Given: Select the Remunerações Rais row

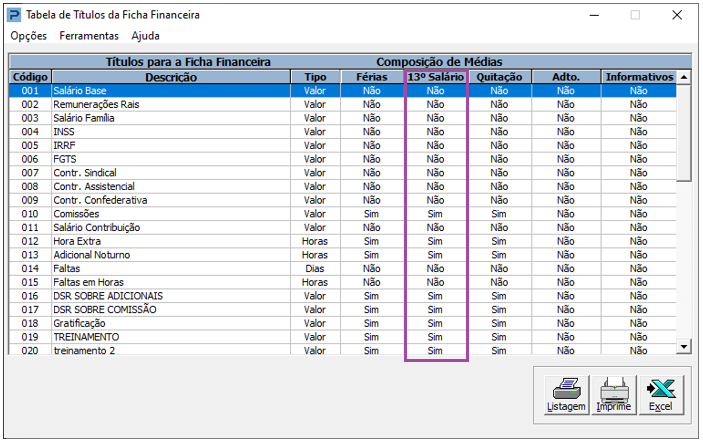Looking at the screenshot, I should click(x=343, y=104).
